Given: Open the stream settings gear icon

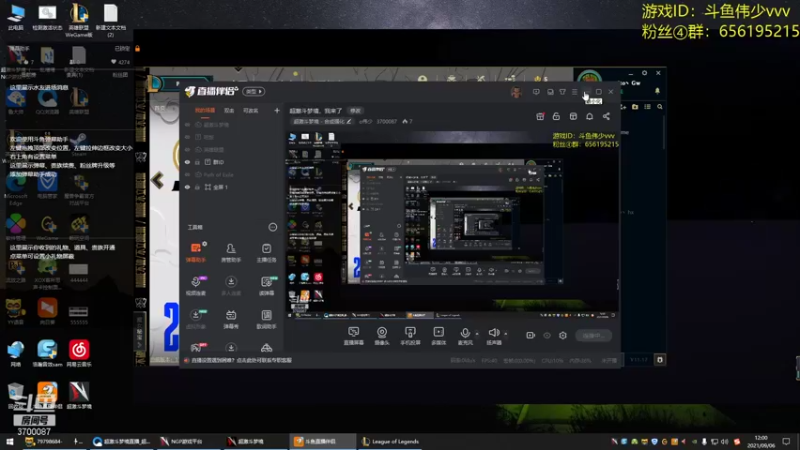Looking at the screenshot, I should point(563,335).
